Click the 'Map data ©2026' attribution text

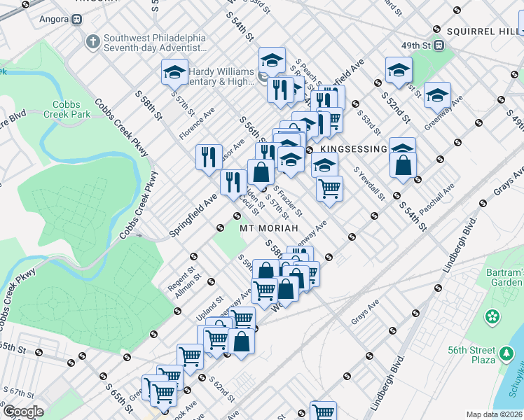point(495,415)
